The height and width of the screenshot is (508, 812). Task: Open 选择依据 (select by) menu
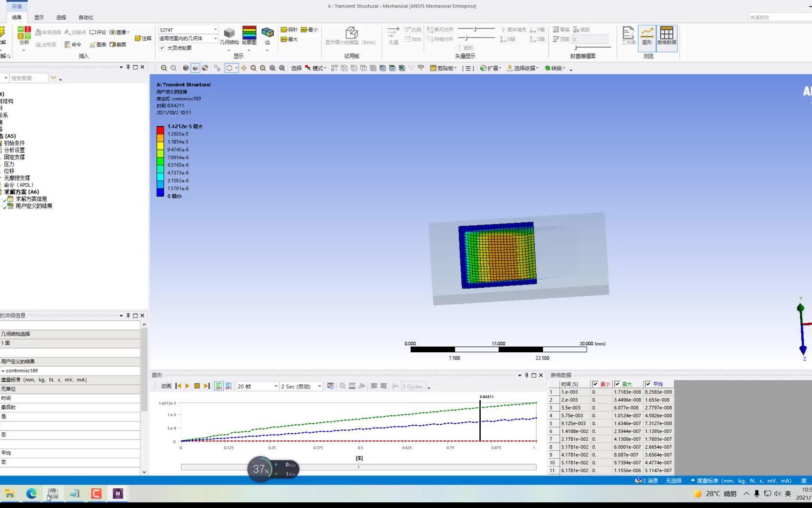pos(523,68)
